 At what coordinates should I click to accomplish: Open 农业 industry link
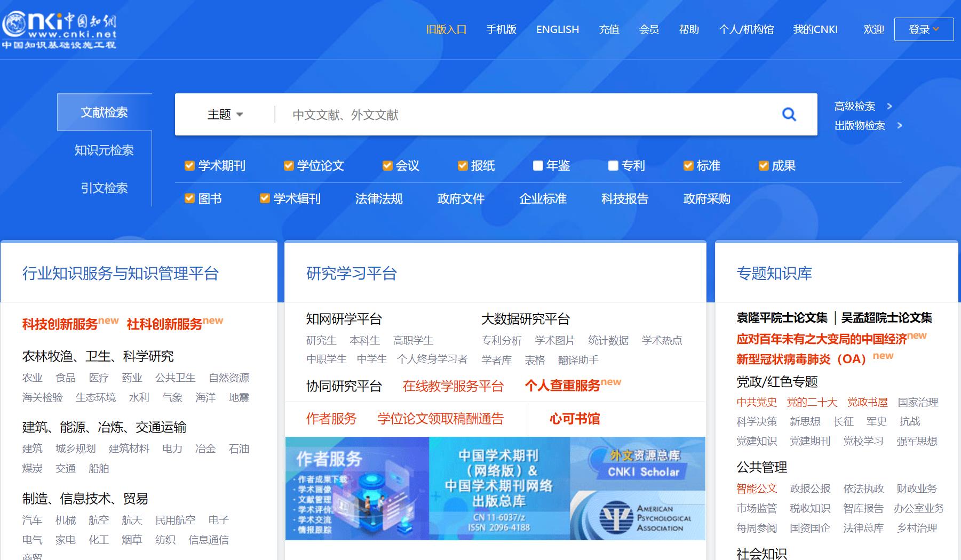click(33, 378)
